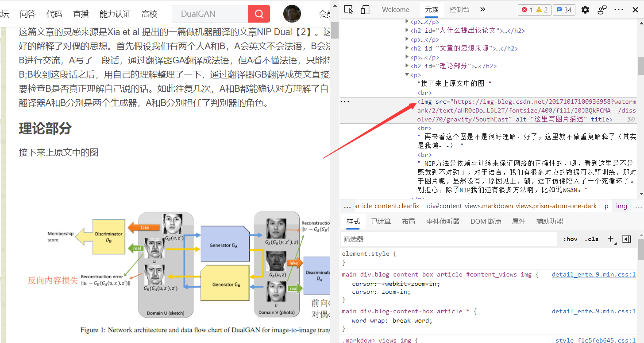Click the red magnifier search button on CSDN
Screen dimensions: 644x343
pyautogui.click(x=258, y=14)
